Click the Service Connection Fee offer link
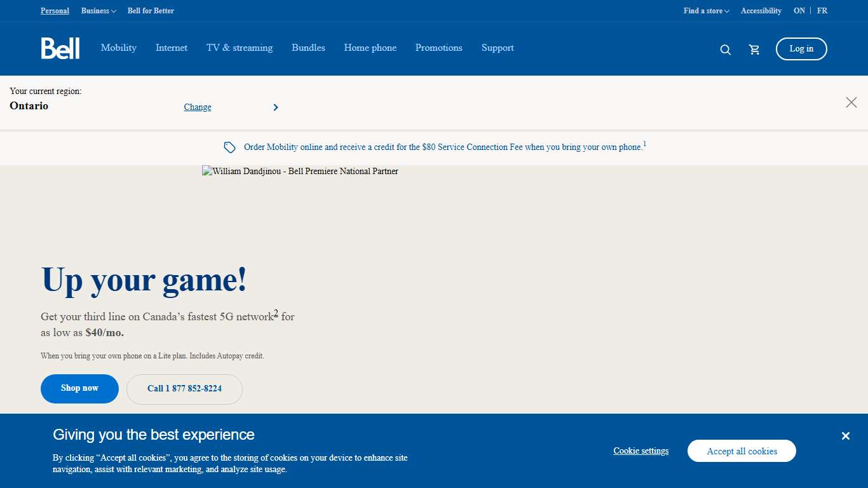Viewport: 868px width, 488px height. coord(444,147)
